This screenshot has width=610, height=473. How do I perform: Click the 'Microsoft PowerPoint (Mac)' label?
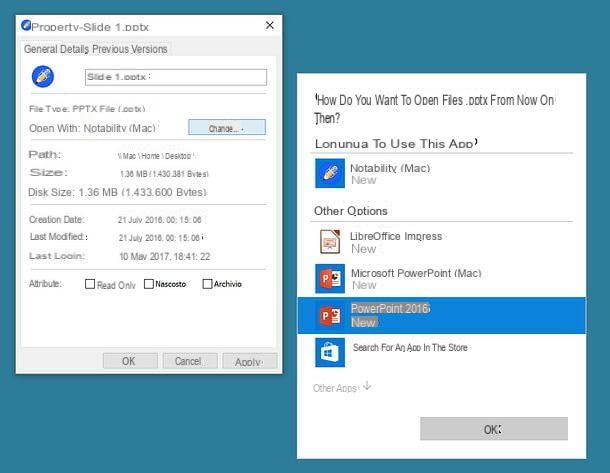tap(416, 273)
